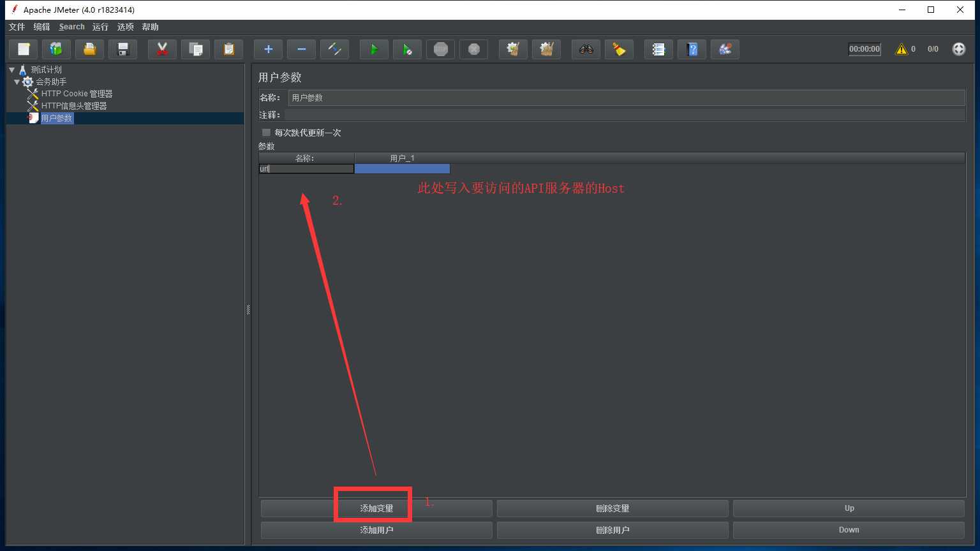Open Search with binoculars icon

[x=586, y=49]
